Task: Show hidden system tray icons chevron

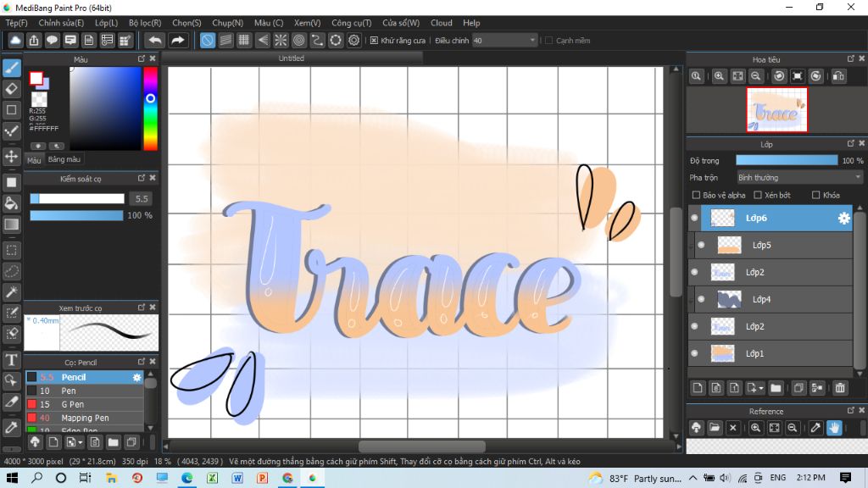Action: (693, 478)
